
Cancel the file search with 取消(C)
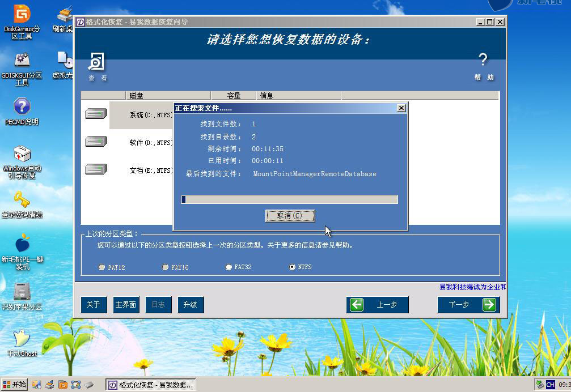coord(290,216)
